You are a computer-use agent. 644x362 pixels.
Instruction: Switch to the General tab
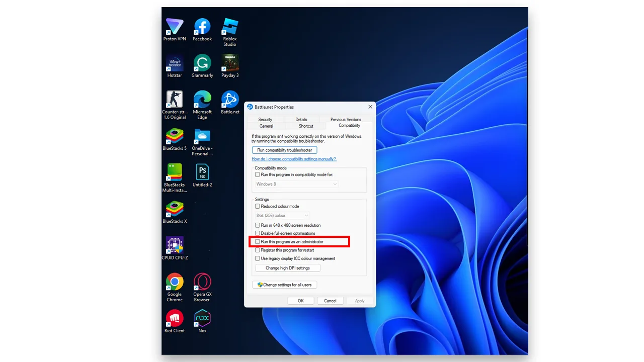click(266, 126)
